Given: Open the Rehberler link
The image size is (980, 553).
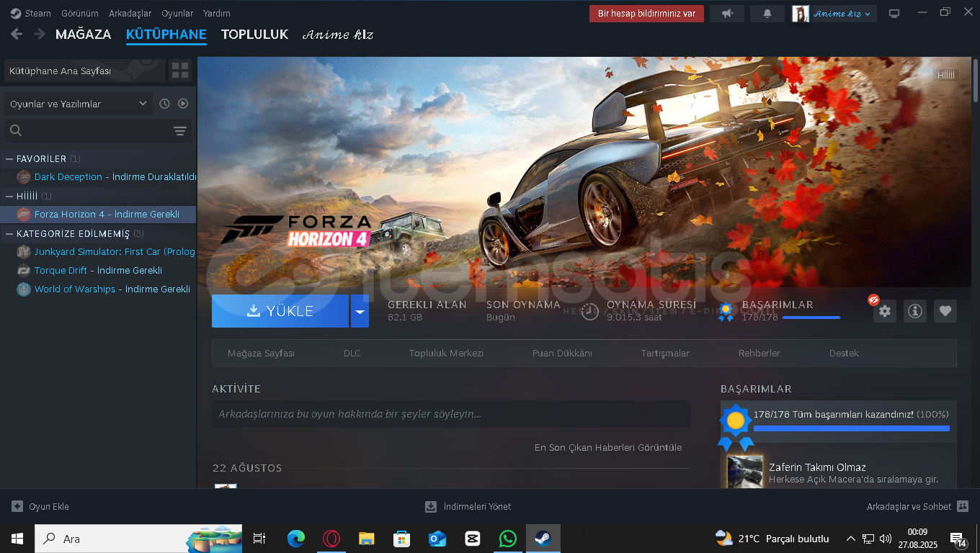Looking at the screenshot, I should [759, 354].
